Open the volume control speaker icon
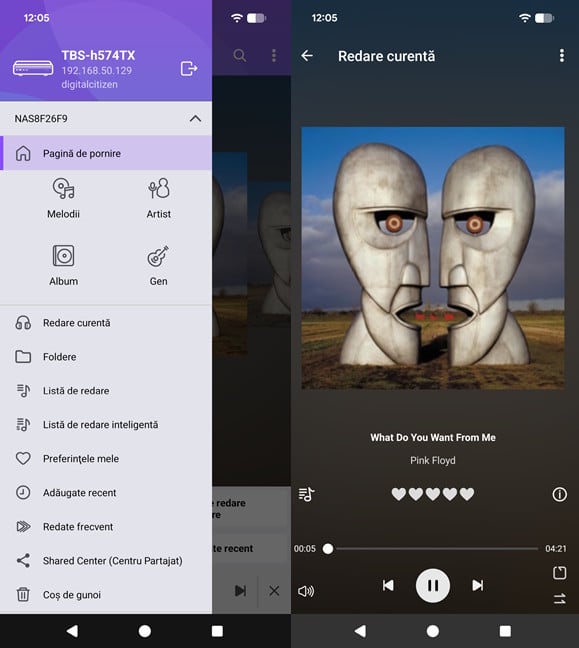Image resolution: width=579 pixels, height=648 pixels. tap(306, 591)
